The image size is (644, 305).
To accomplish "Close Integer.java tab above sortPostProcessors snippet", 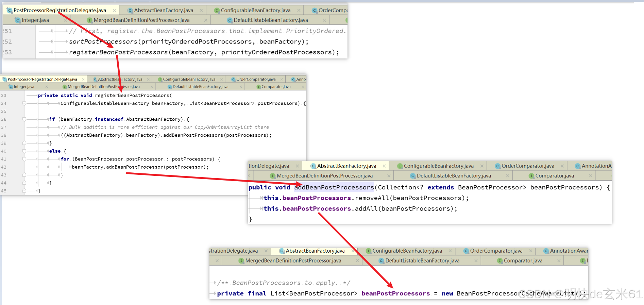I will (x=66, y=20).
